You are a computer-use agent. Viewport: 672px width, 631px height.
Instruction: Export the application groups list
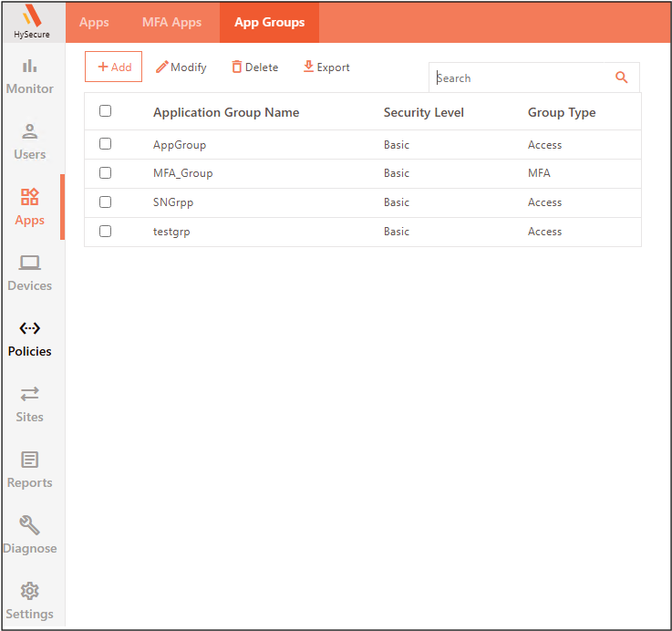coord(326,67)
